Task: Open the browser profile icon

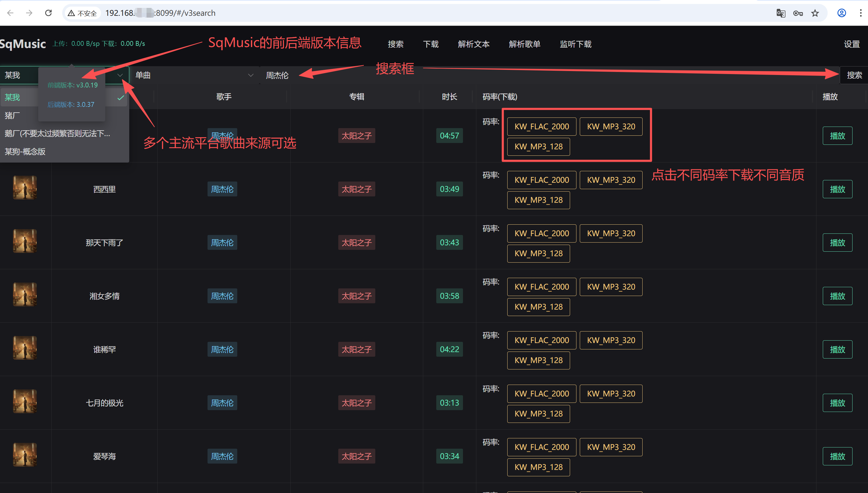Action: pos(842,13)
